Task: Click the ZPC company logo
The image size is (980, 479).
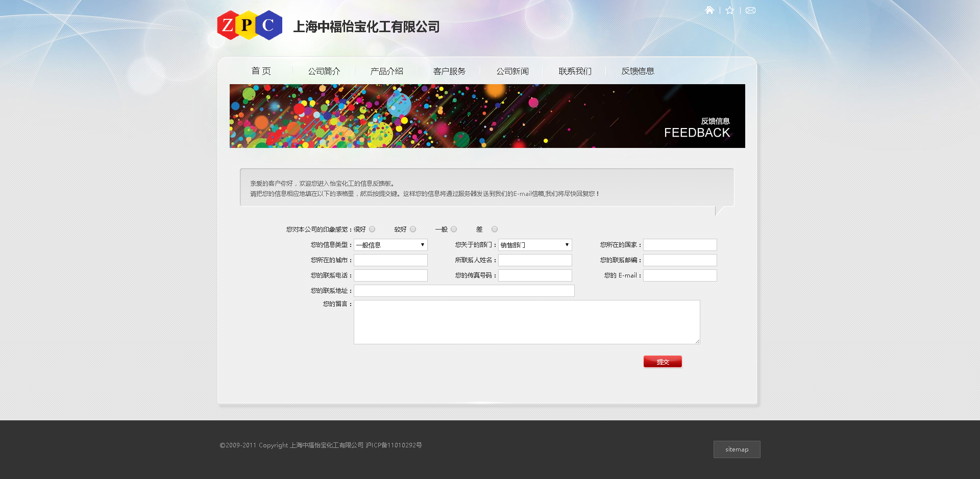Action: coord(250,25)
